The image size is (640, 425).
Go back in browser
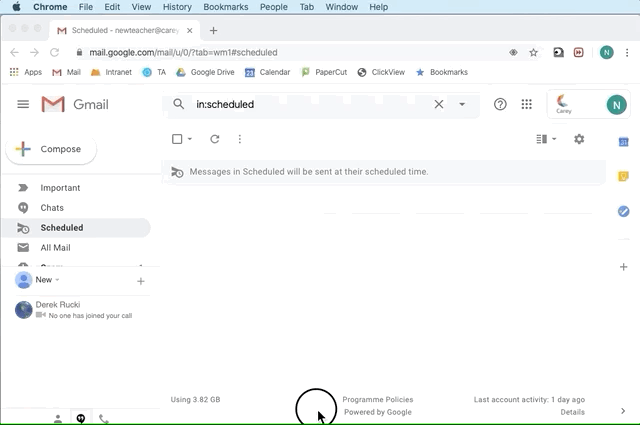(x=14, y=53)
